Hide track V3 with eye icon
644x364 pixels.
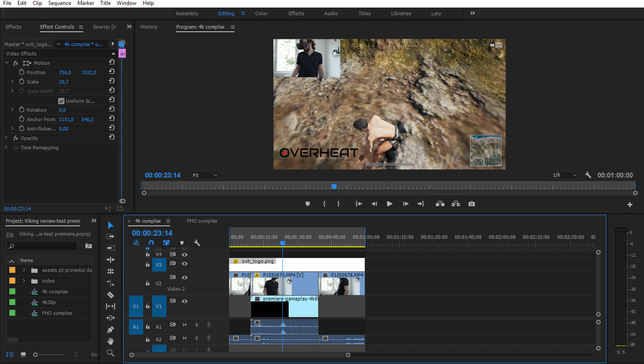click(x=184, y=264)
